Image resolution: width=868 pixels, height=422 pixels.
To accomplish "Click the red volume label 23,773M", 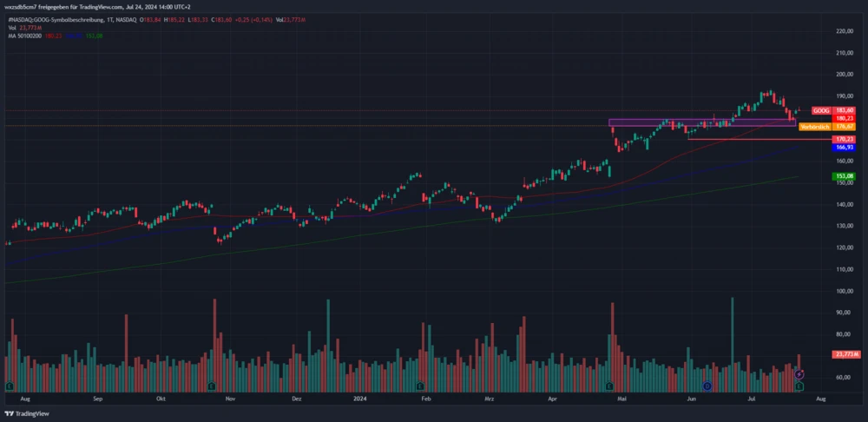I will [845, 354].
